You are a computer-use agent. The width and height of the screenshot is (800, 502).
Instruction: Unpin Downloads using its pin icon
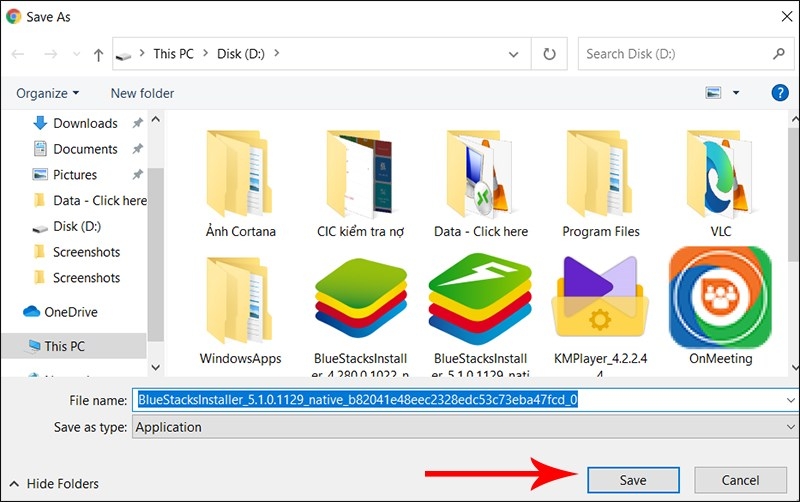(137, 123)
